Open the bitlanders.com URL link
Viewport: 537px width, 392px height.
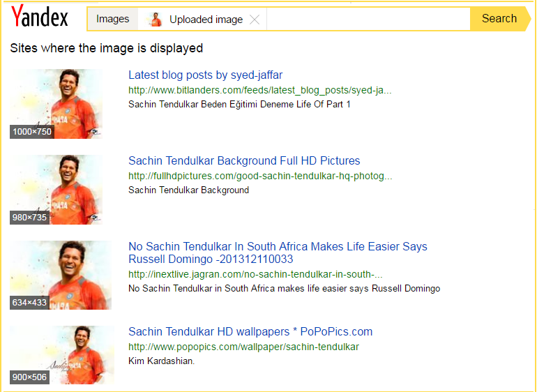(x=260, y=90)
